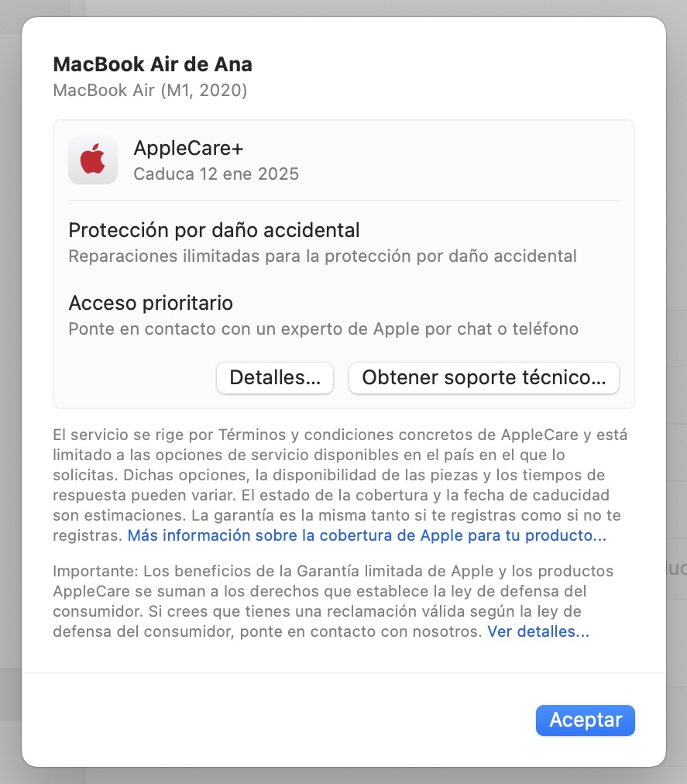The image size is (687, 784).
Task: Click the divider line above Aceptar
Action: click(344, 673)
